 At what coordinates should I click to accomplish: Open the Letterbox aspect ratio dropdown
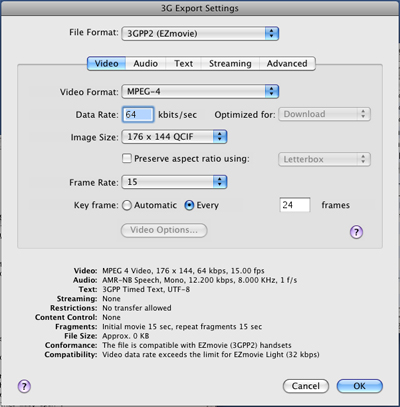[324, 159]
